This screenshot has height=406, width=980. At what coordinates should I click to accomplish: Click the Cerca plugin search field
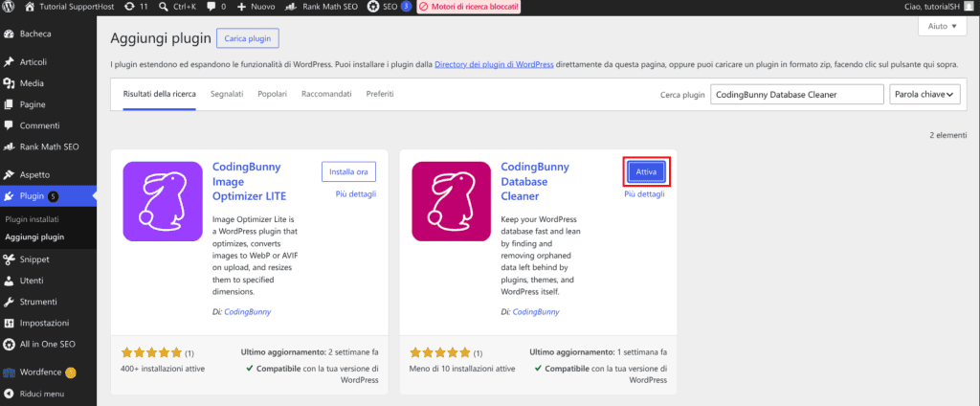(797, 95)
